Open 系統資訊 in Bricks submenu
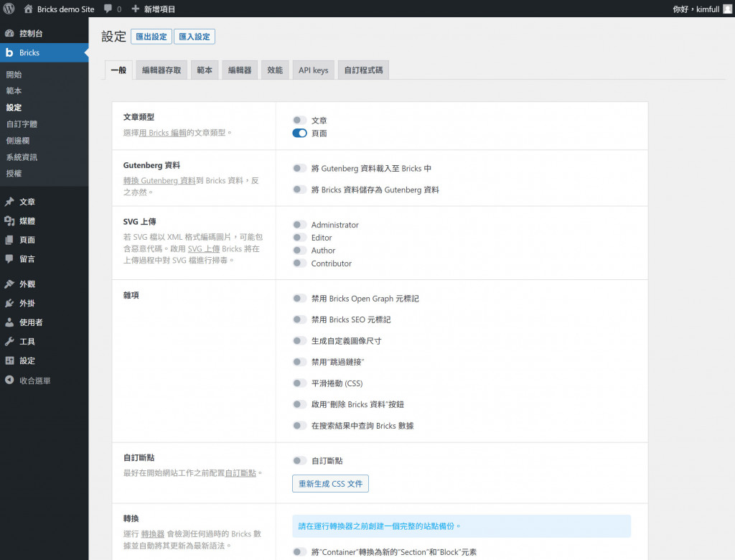Image resolution: width=735 pixels, height=560 pixels. click(22, 157)
